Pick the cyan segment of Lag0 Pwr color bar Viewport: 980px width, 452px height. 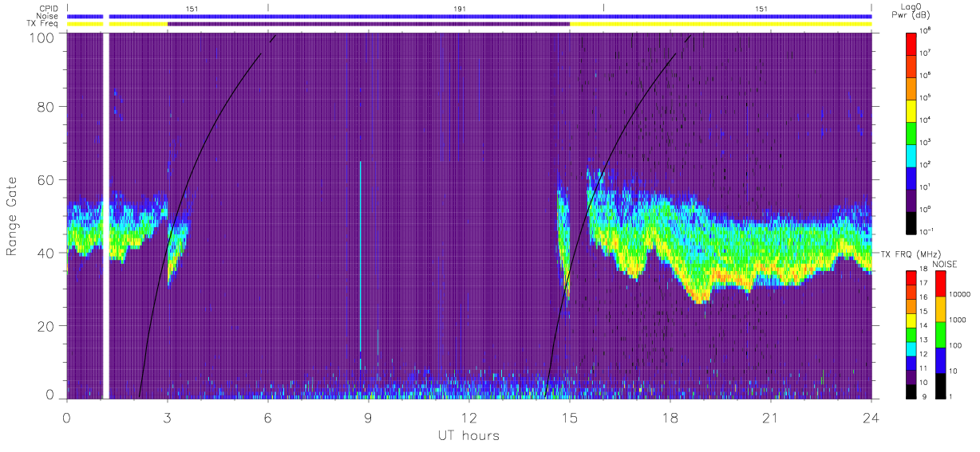(x=911, y=155)
